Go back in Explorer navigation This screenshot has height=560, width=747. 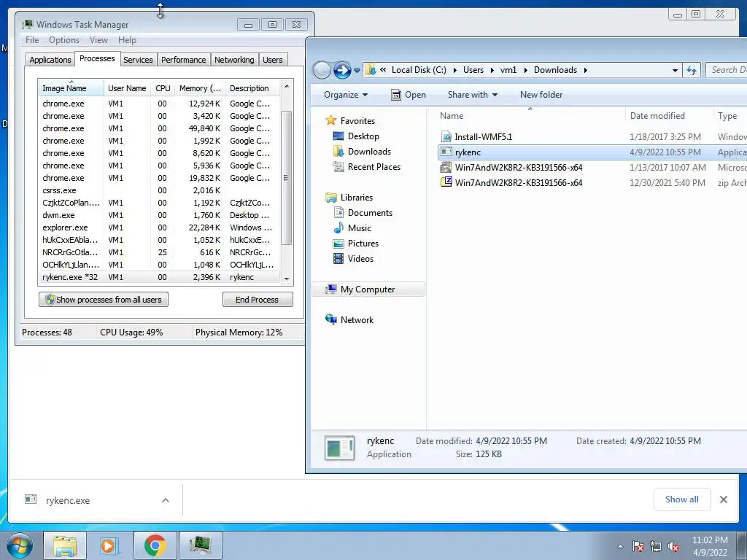tap(322, 70)
